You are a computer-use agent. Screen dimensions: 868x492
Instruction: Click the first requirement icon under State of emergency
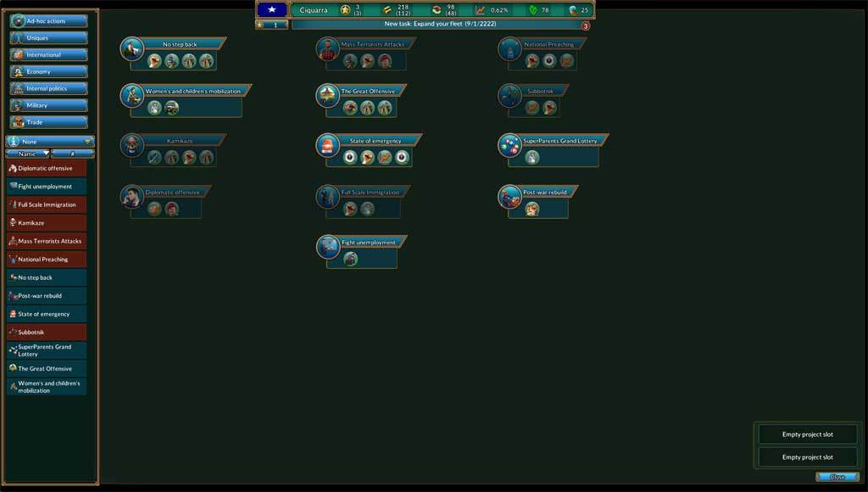(x=350, y=158)
